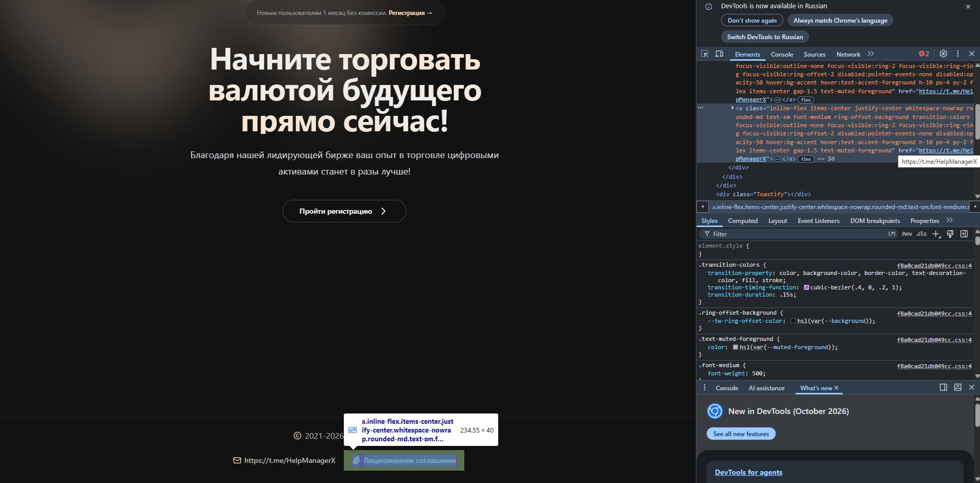Toggle the .cls element classes panel
This screenshot has height=483, width=980.
(x=921, y=234)
